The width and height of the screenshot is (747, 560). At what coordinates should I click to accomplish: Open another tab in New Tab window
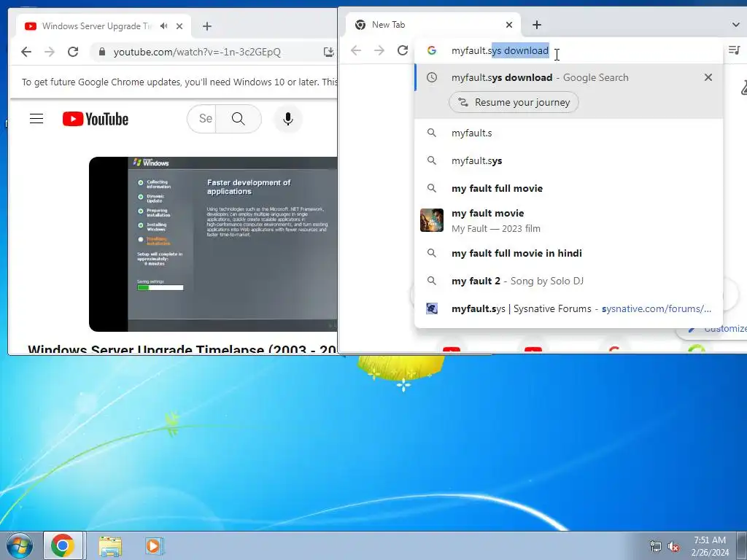[x=537, y=25]
